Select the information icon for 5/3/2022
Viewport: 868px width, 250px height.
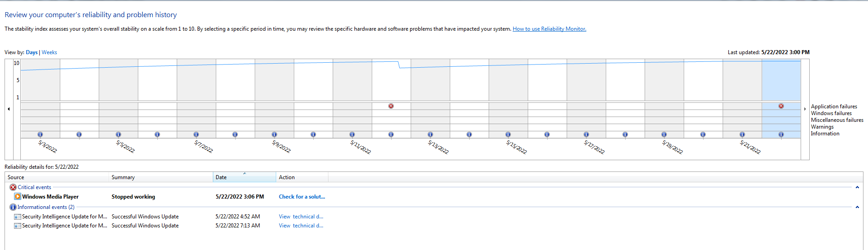[x=40, y=134]
